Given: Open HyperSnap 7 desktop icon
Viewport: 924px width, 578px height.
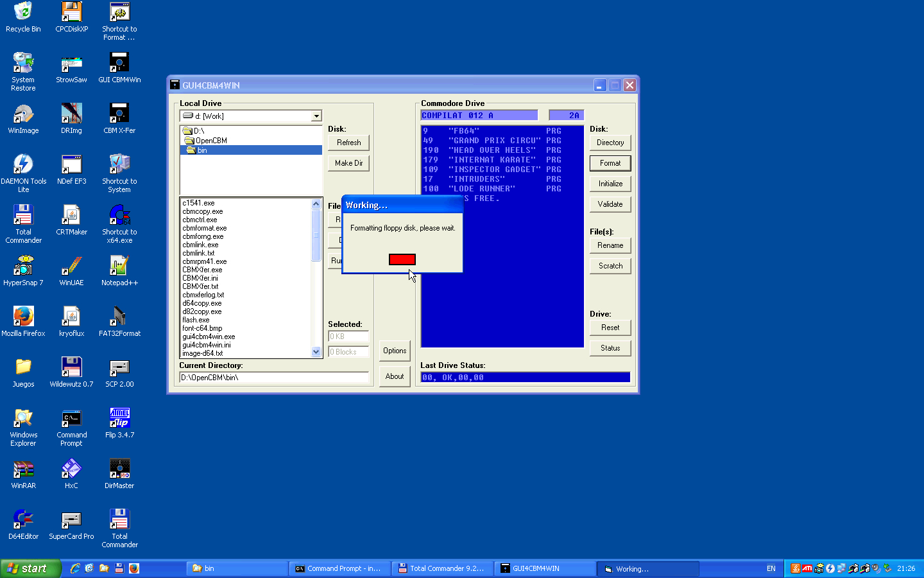Looking at the screenshot, I should click(x=23, y=271).
